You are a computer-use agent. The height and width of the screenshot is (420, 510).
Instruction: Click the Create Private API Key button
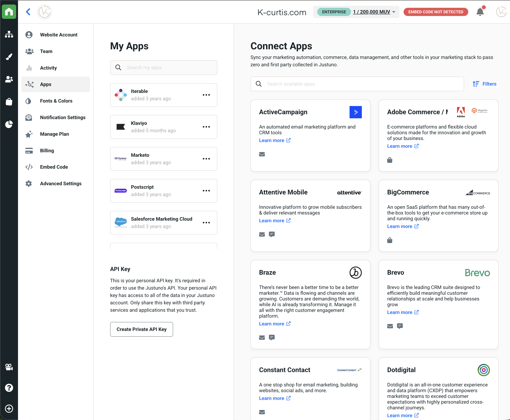tap(142, 329)
